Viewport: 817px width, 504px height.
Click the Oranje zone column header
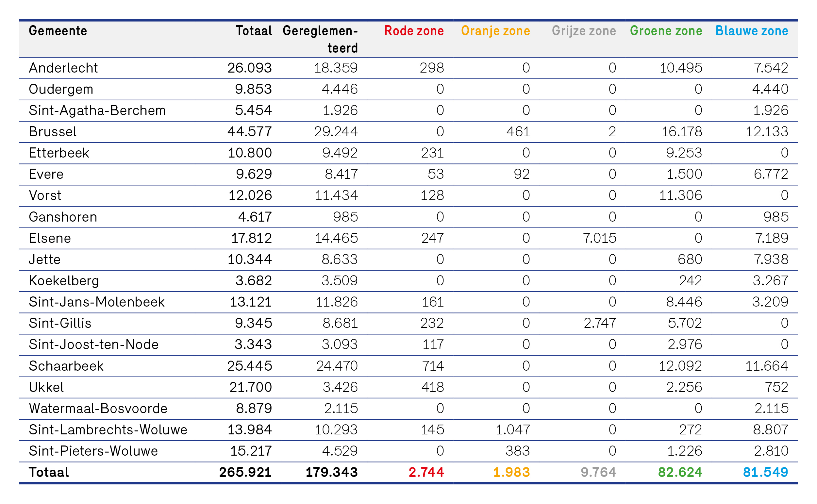click(x=495, y=31)
